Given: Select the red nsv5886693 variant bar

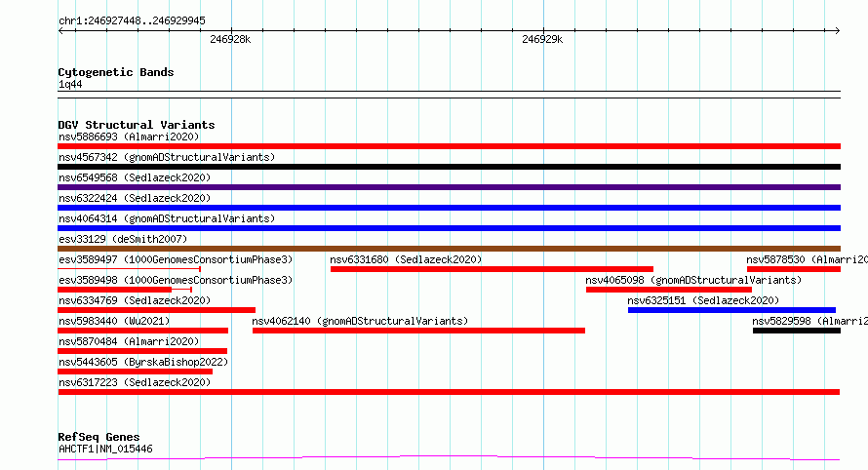Looking at the screenshot, I should (449, 146).
